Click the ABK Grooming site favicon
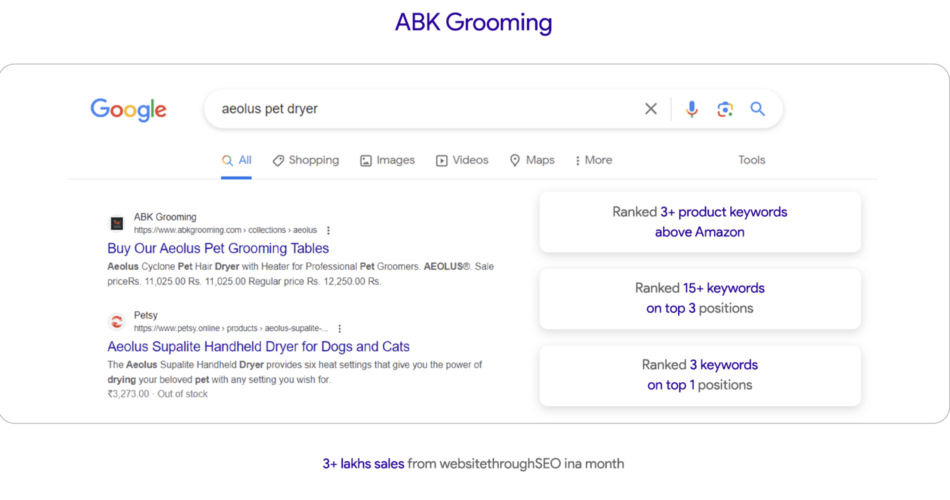The height and width of the screenshot is (500, 950). click(117, 224)
